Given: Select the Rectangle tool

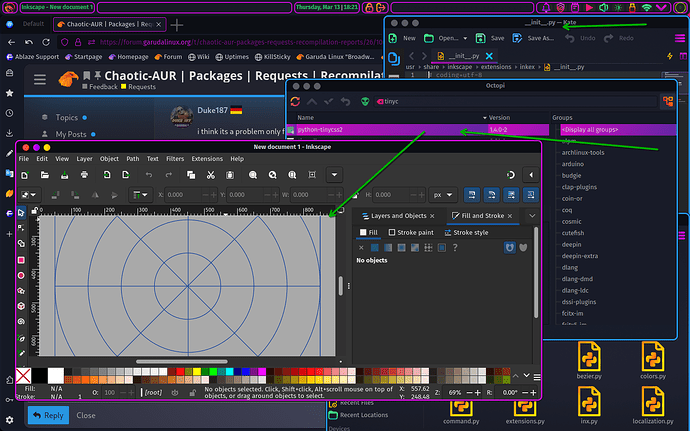Looking at the screenshot, I should pos(21,260).
